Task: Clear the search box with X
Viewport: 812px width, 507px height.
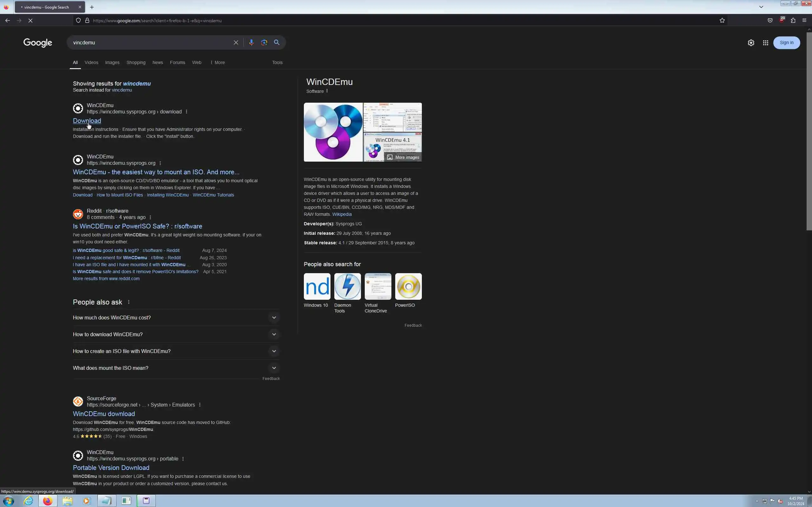Action: (x=236, y=42)
